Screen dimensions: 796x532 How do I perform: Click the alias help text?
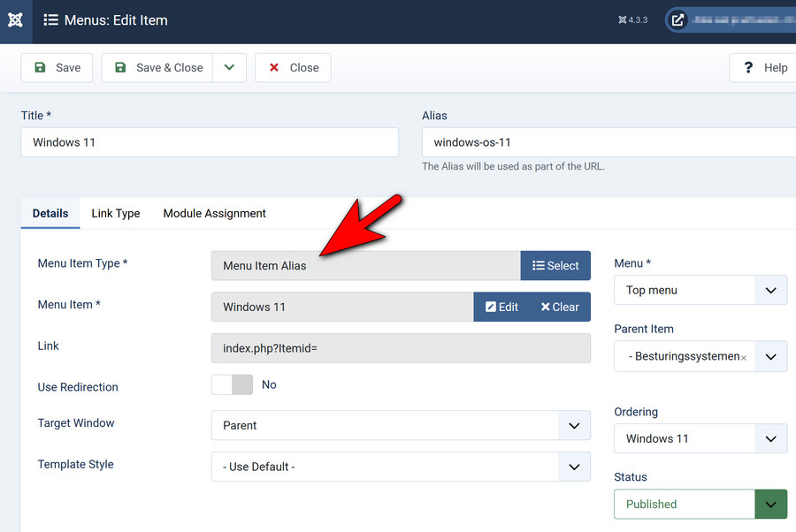pyautogui.click(x=513, y=166)
